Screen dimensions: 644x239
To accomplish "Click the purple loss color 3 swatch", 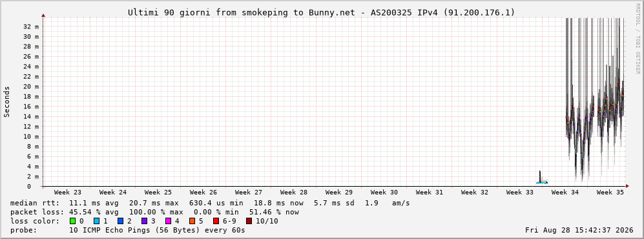I will tap(145, 221).
